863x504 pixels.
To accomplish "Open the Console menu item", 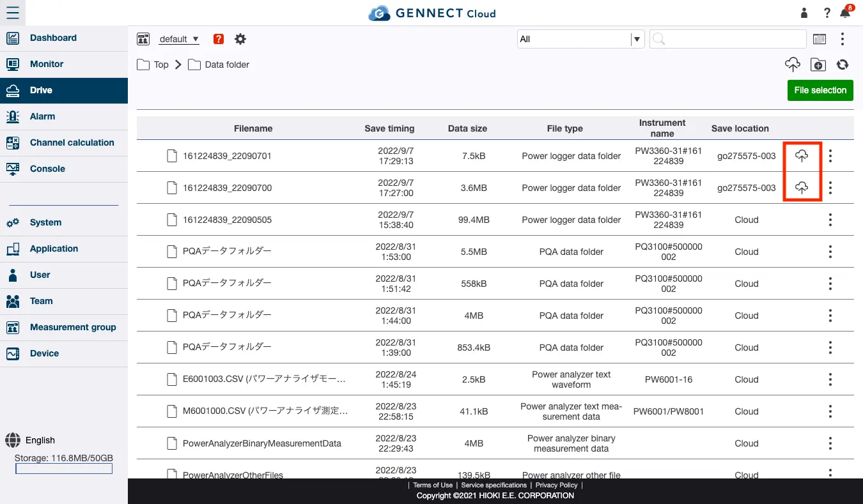I will coord(64,169).
